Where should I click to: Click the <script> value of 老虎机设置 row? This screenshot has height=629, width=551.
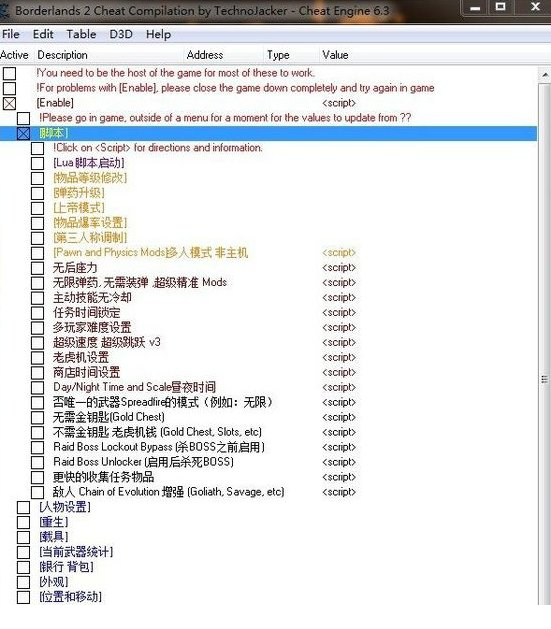click(x=339, y=357)
